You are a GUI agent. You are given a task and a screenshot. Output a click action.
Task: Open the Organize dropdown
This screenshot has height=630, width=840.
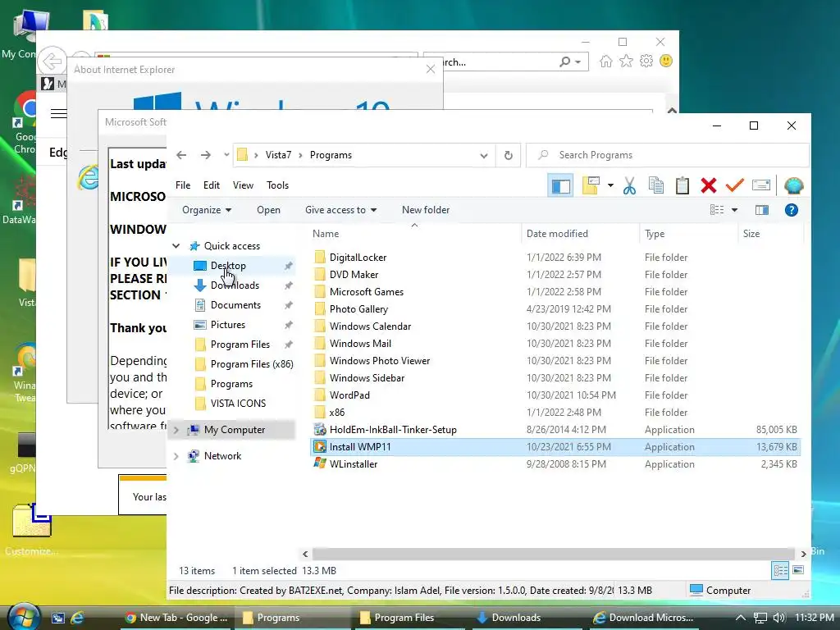coord(207,210)
